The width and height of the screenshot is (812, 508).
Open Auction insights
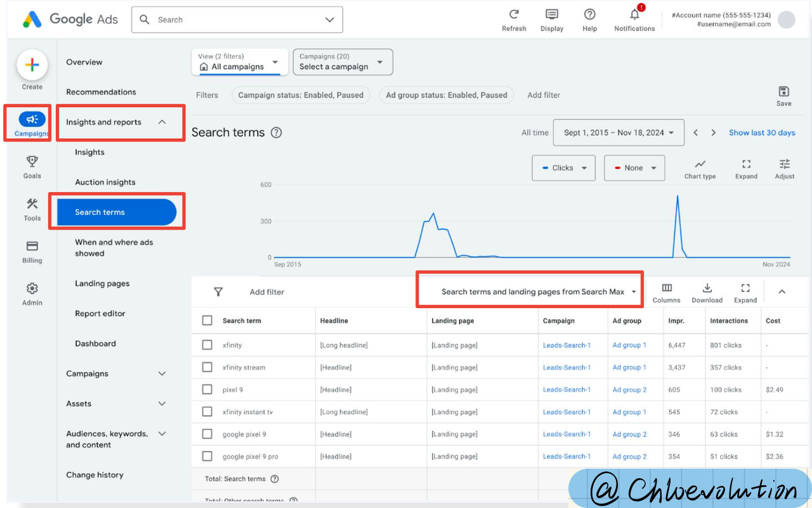[105, 182]
